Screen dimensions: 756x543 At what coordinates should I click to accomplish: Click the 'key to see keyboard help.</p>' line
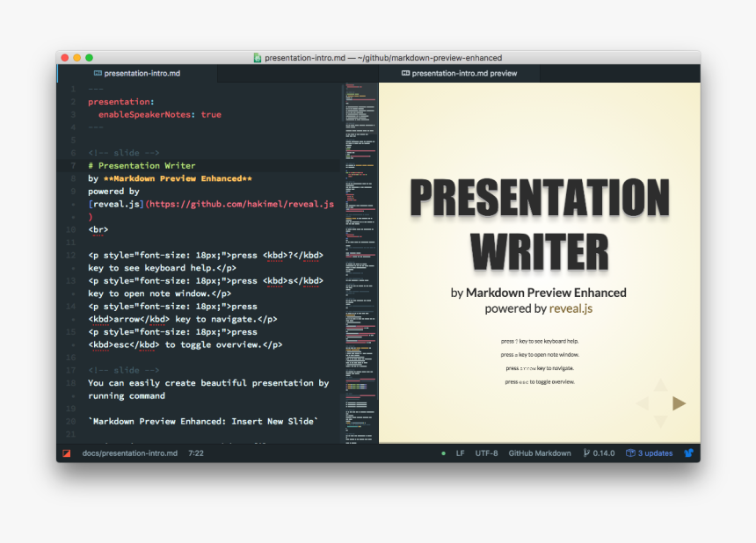click(162, 268)
